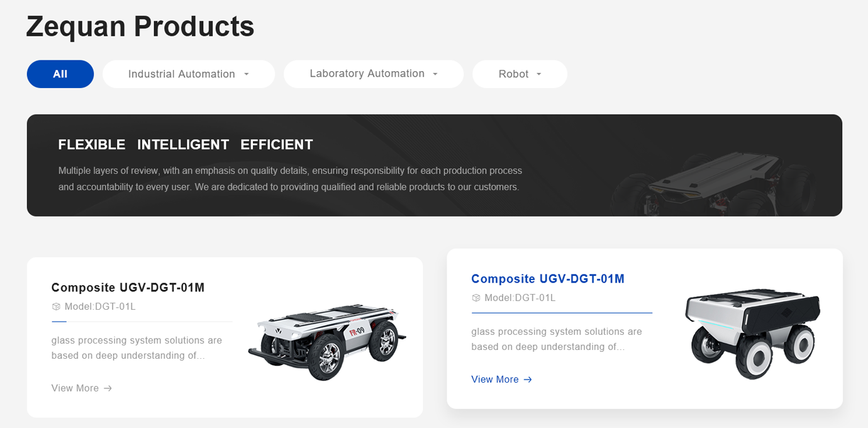Click the white-wheeled box robot image

point(752,333)
